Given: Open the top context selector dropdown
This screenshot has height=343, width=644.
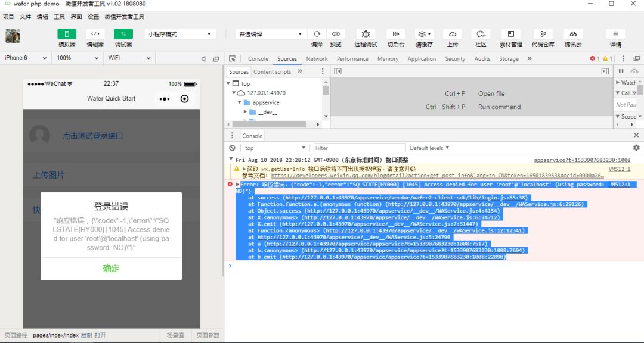Looking at the screenshot, I should [x=275, y=148].
